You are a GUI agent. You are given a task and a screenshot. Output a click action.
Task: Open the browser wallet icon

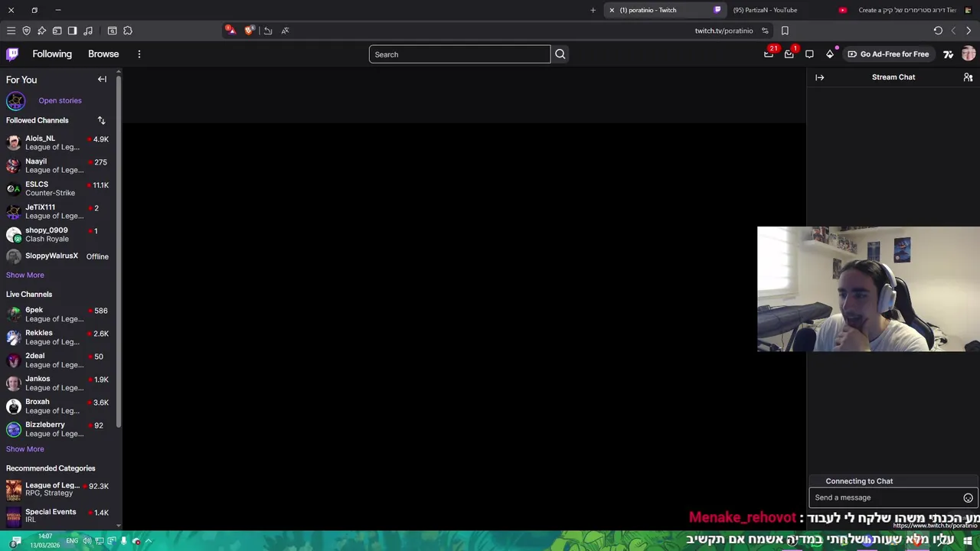pos(57,31)
